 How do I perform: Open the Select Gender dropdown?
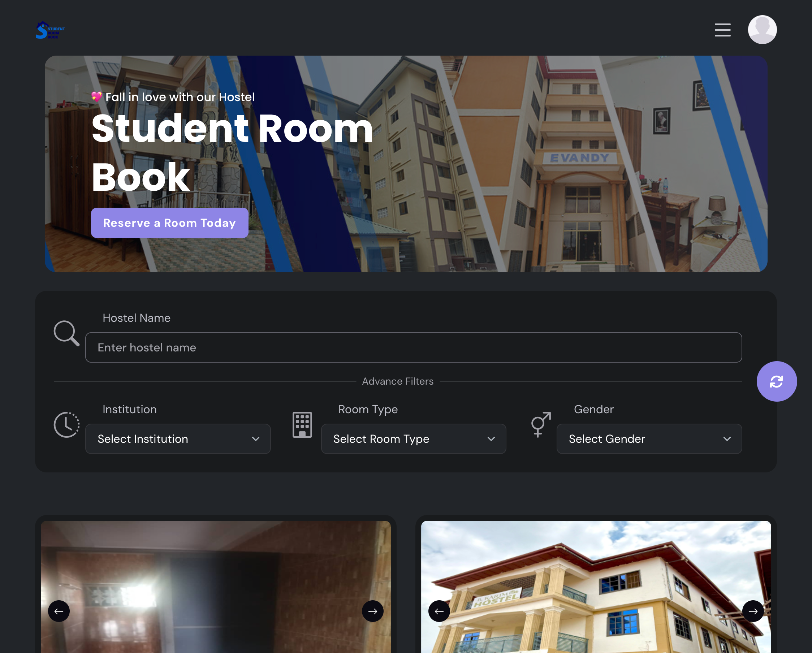pyautogui.click(x=649, y=439)
